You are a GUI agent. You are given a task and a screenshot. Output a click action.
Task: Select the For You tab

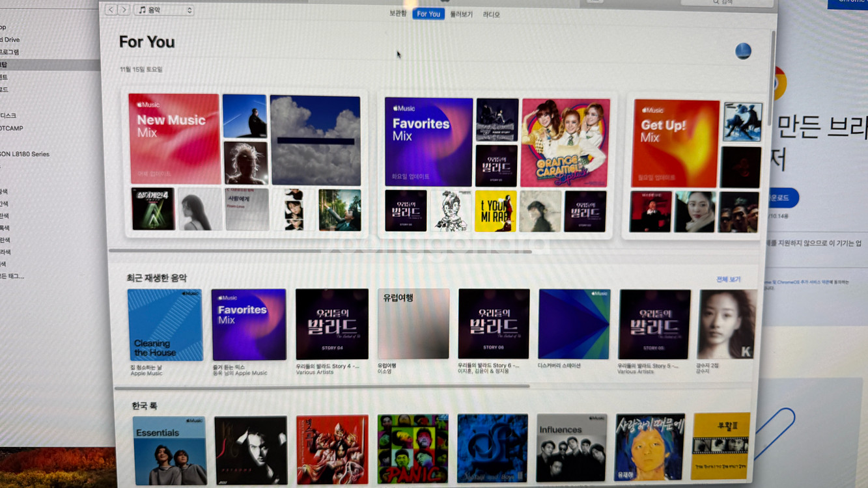coord(428,14)
